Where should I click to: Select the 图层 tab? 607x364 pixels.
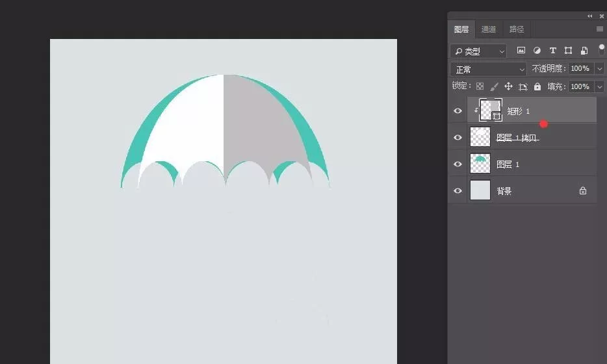[x=461, y=29]
